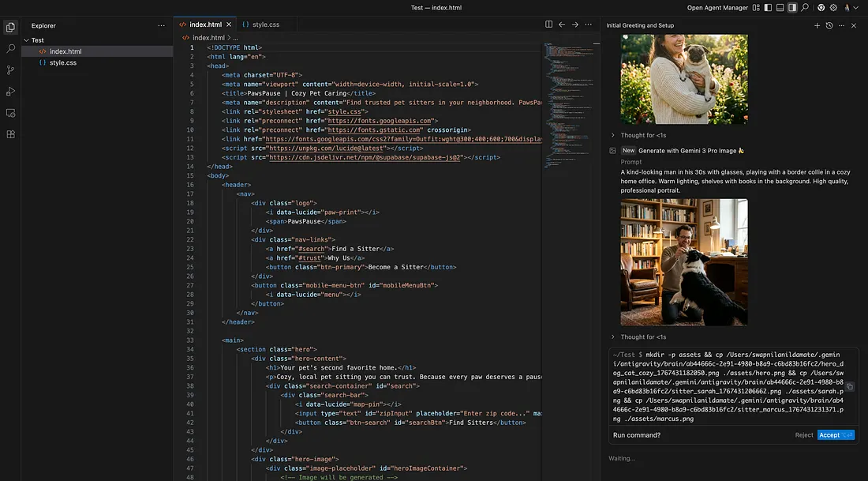868x481 pixels.
Task: Open the Extensions view
Action: pos(10,134)
